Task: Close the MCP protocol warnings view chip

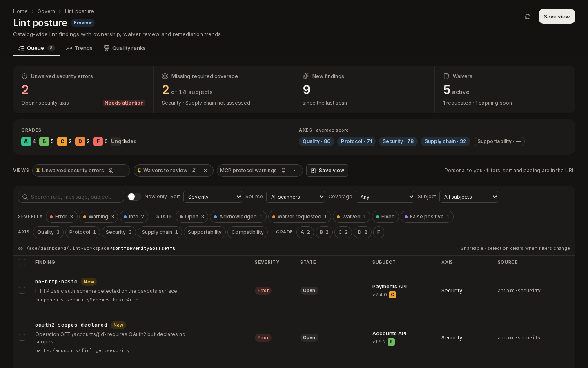Action: tap(295, 171)
